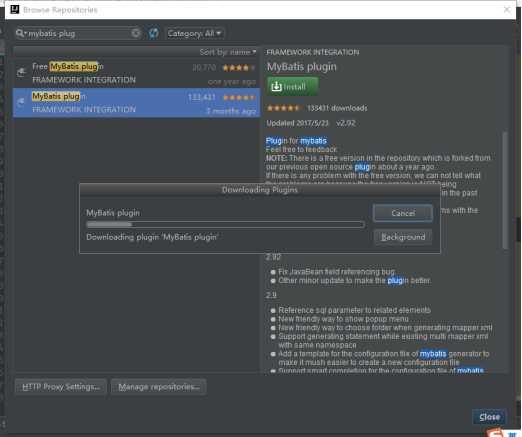
Task: Click 'Reference sql parameter to related elements' line
Action: coord(354,310)
